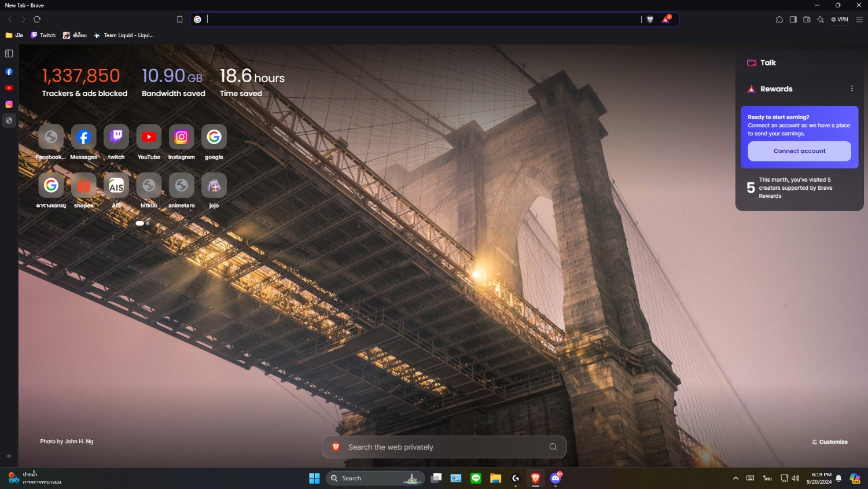Open the Brave Wallet icon

pyautogui.click(x=807, y=20)
